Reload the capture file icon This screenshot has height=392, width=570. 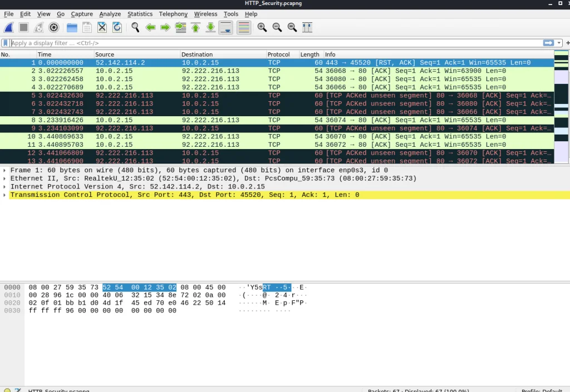tap(117, 27)
